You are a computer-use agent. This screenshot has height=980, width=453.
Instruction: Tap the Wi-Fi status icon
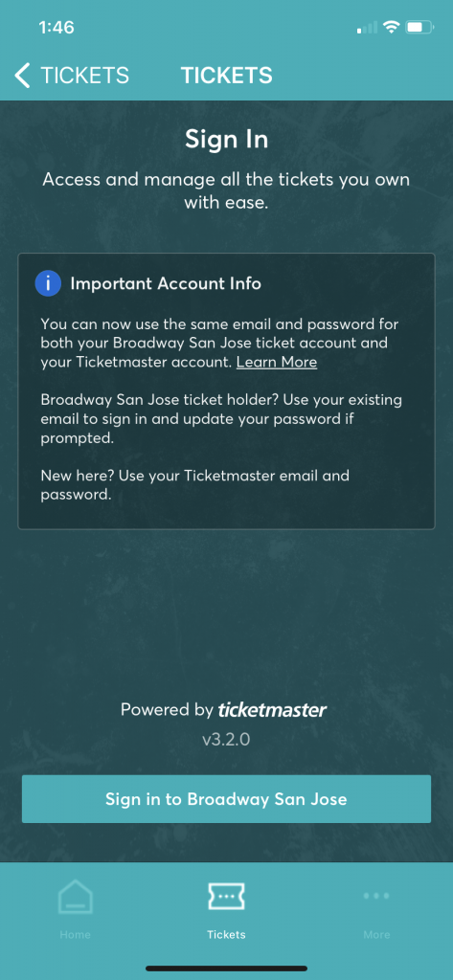(x=392, y=28)
